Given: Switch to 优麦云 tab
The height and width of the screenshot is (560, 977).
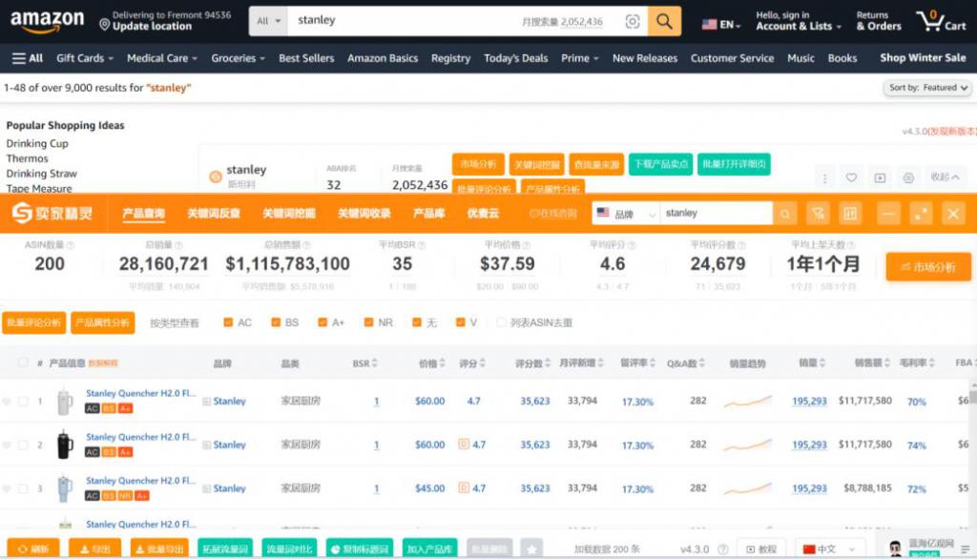Looking at the screenshot, I should [x=483, y=214].
